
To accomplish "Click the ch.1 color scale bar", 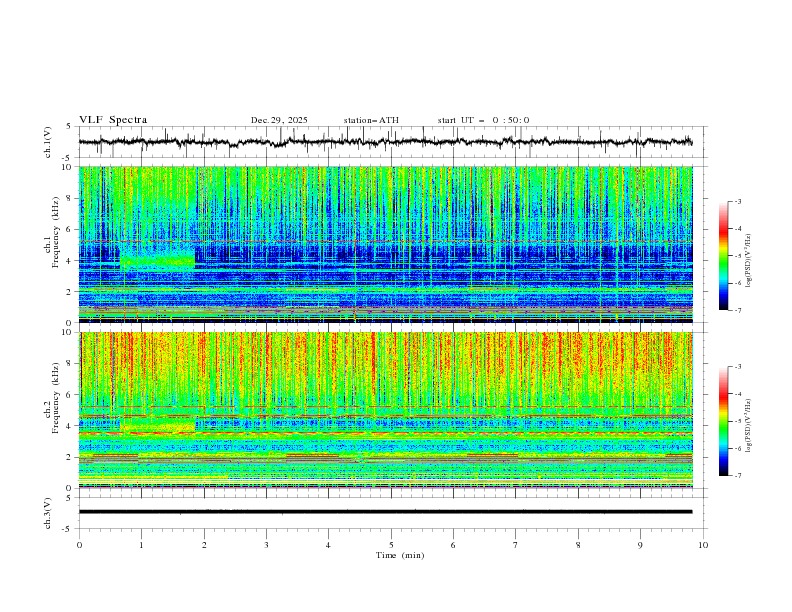I will [x=723, y=256].
